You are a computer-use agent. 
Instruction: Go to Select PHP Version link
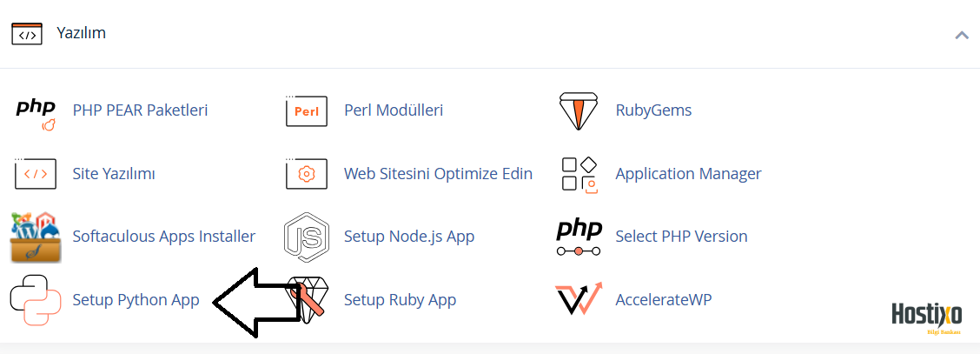tap(681, 237)
